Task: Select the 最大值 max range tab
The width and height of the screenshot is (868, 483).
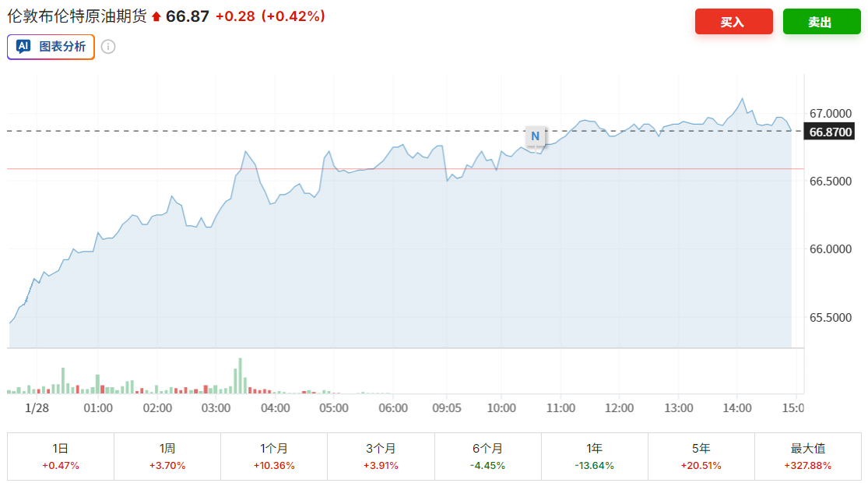Action: (808, 457)
